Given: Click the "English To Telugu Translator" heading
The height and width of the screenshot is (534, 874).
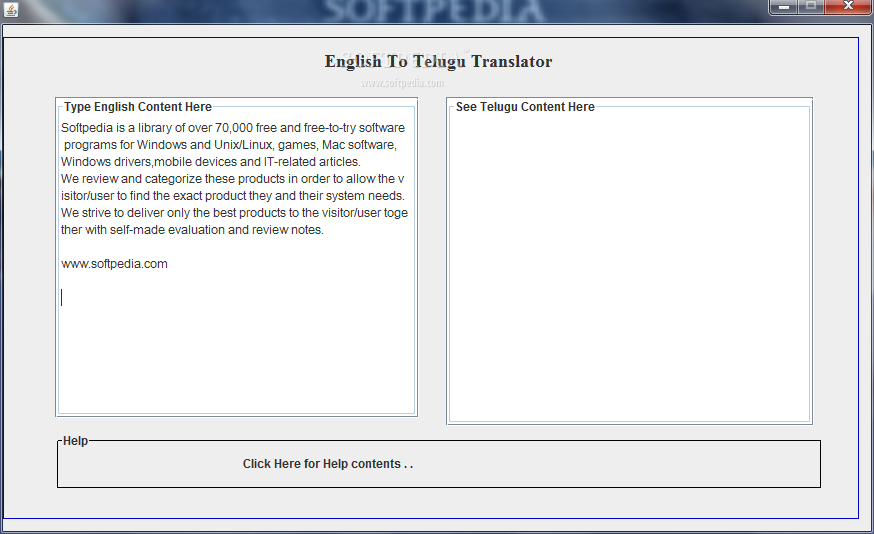Looking at the screenshot, I should click(438, 61).
